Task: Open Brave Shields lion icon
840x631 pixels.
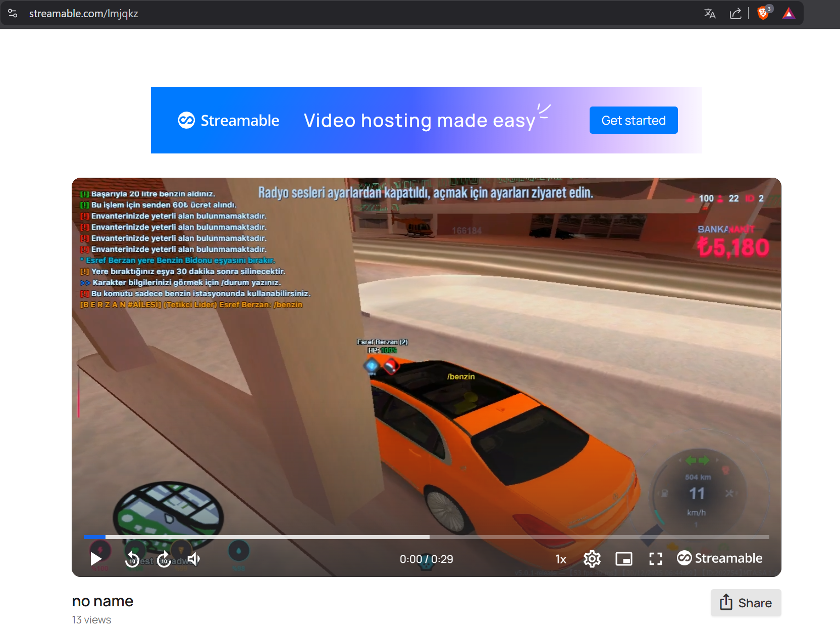Action: pos(763,13)
